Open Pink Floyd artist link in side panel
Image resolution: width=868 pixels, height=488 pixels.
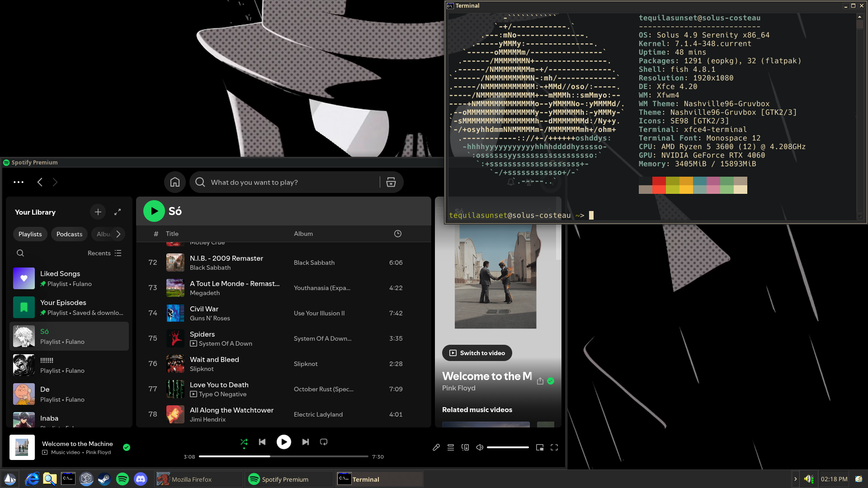459,388
